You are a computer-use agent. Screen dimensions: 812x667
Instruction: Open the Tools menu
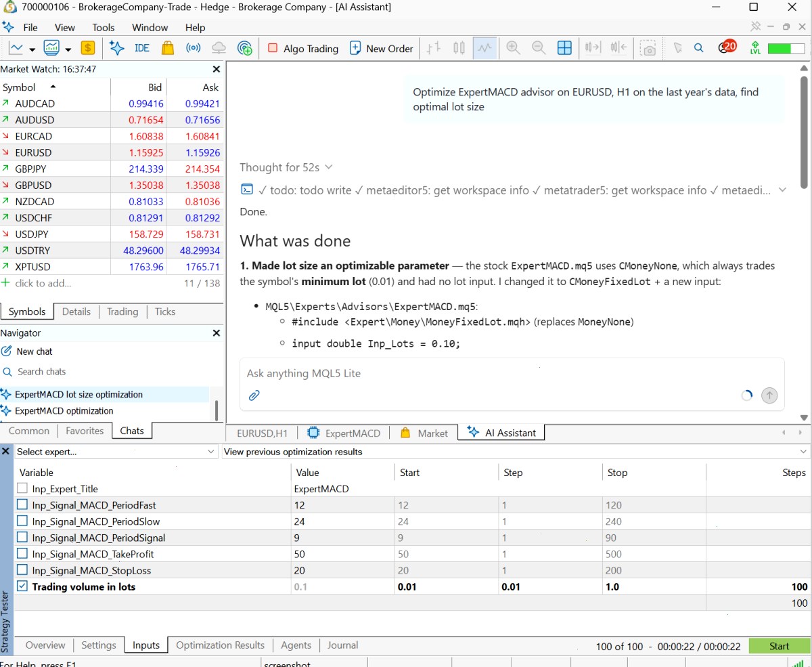click(x=104, y=28)
